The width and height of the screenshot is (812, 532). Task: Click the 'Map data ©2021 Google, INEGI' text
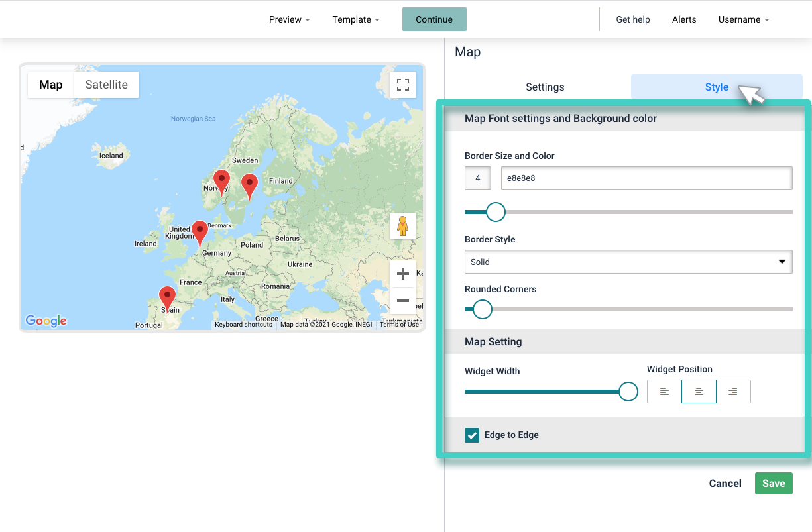[326, 325]
